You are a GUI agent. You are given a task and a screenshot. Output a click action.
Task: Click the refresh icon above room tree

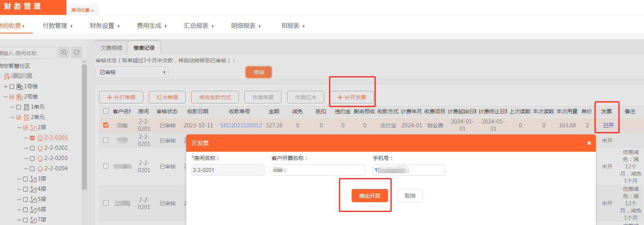(77, 52)
